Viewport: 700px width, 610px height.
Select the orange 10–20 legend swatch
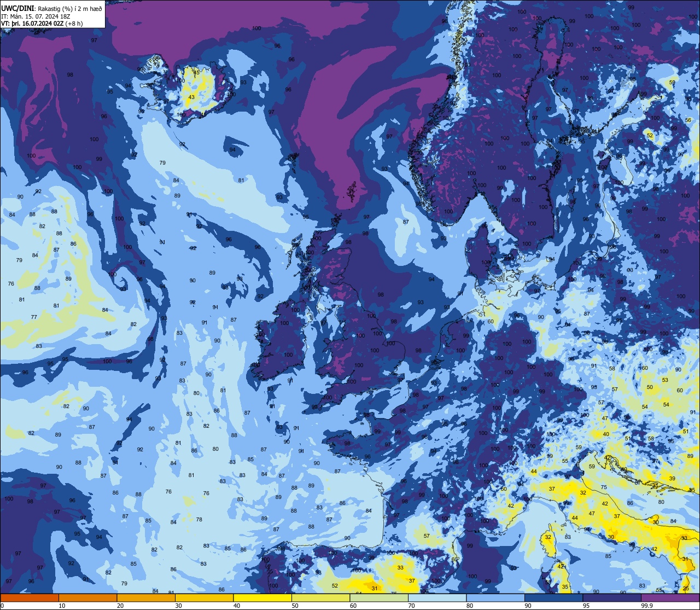coord(87,597)
